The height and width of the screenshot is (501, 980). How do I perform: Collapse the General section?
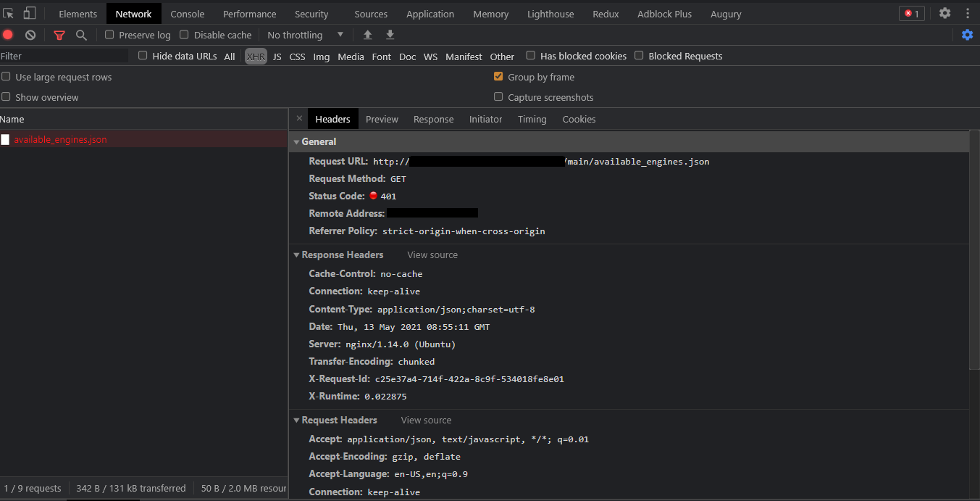(296, 141)
